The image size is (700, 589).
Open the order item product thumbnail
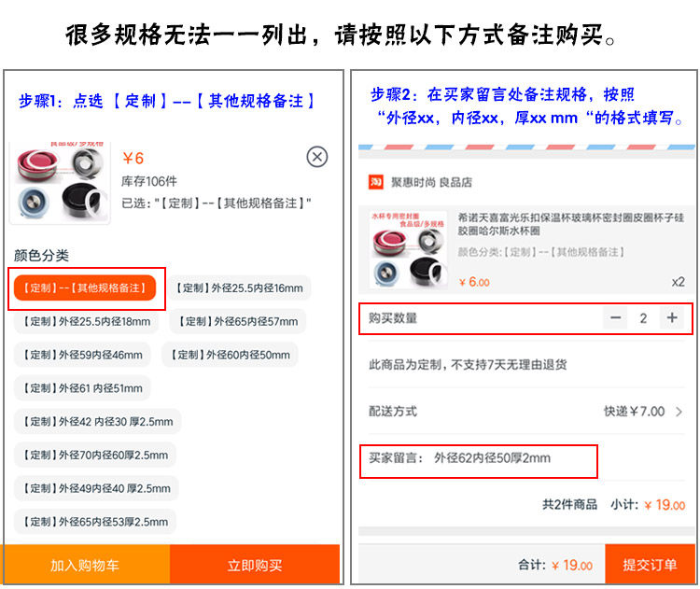pyautogui.click(x=409, y=249)
